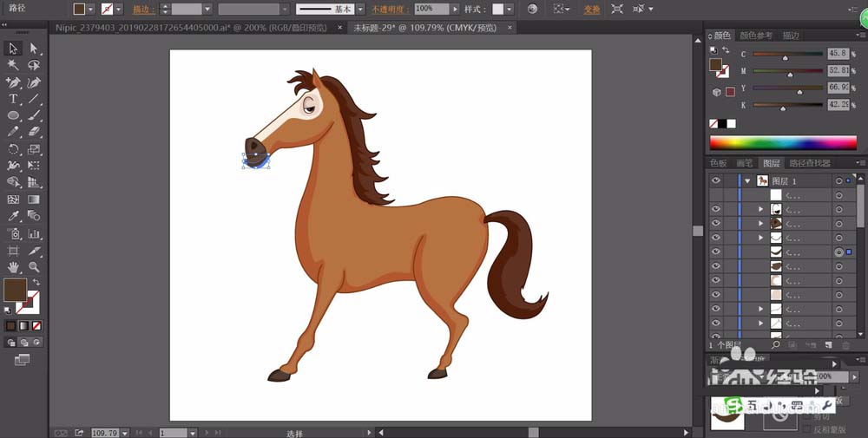Set toolbox paint mode to None
Image resolution: width=868 pixels, height=438 pixels.
pos(36,326)
